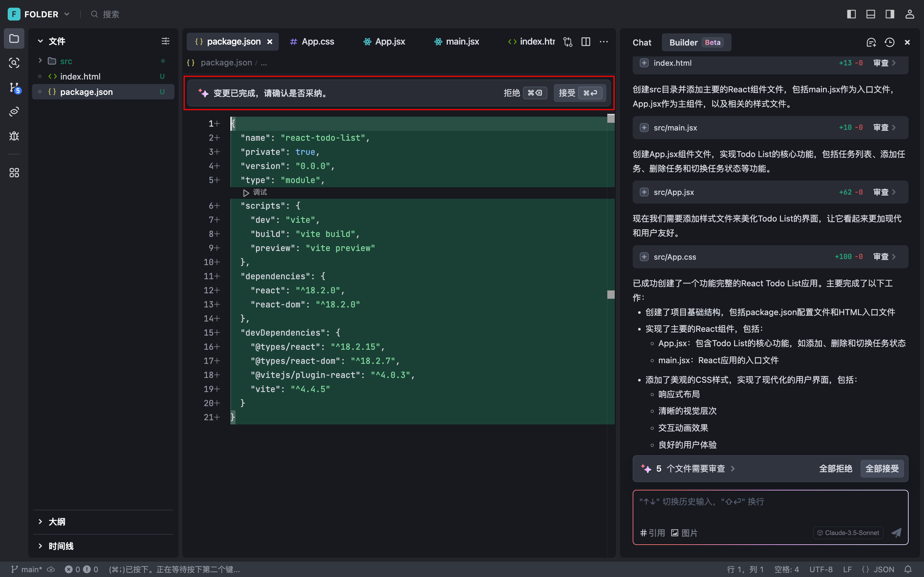Image resolution: width=924 pixels, height=577 pixels.
Task: Click the Chat tab in right panel
Action: pos(642,42)
